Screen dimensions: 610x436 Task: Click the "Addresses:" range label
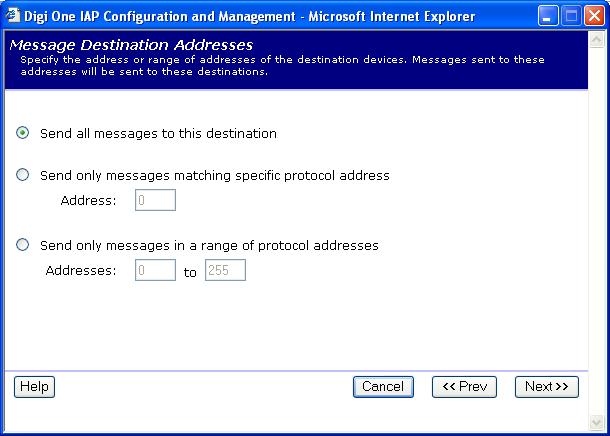tap(81, 271)
